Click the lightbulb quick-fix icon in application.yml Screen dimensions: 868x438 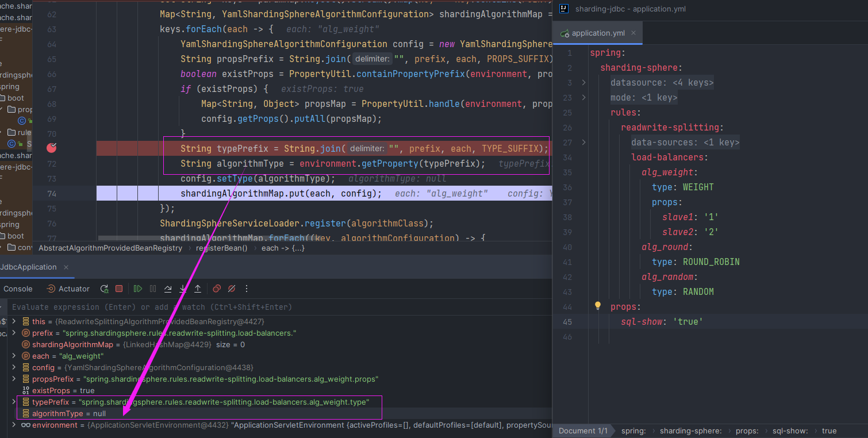pos(597,306)
